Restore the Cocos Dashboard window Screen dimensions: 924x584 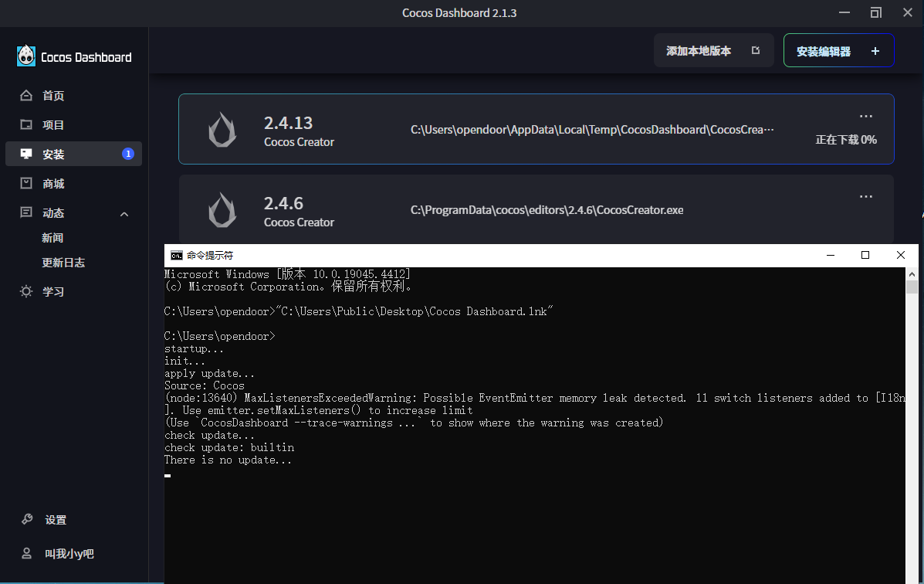pyautogui.click(x=875, y=12)
